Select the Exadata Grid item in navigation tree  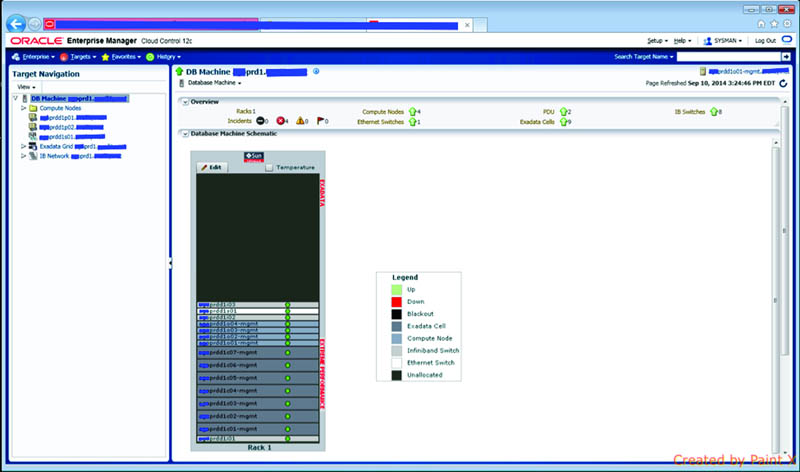pyautogui.click(x=83, y=146)
